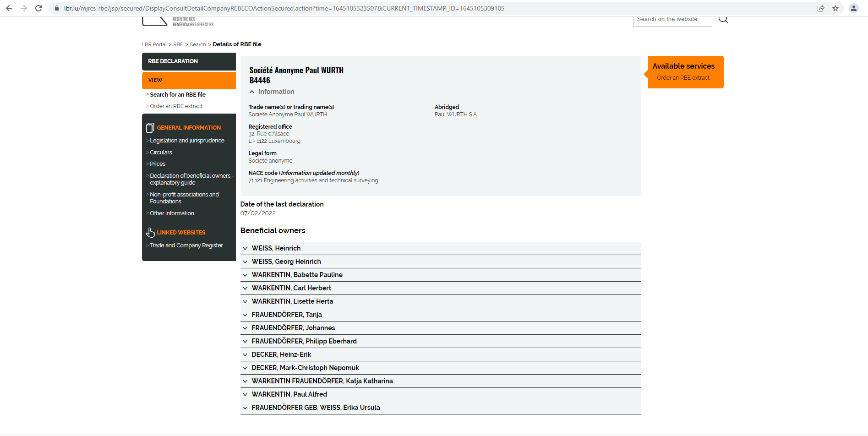Expand FRAUENDÖRFER, Tanja row
The image size is (868, 436).
pos(246,315)
